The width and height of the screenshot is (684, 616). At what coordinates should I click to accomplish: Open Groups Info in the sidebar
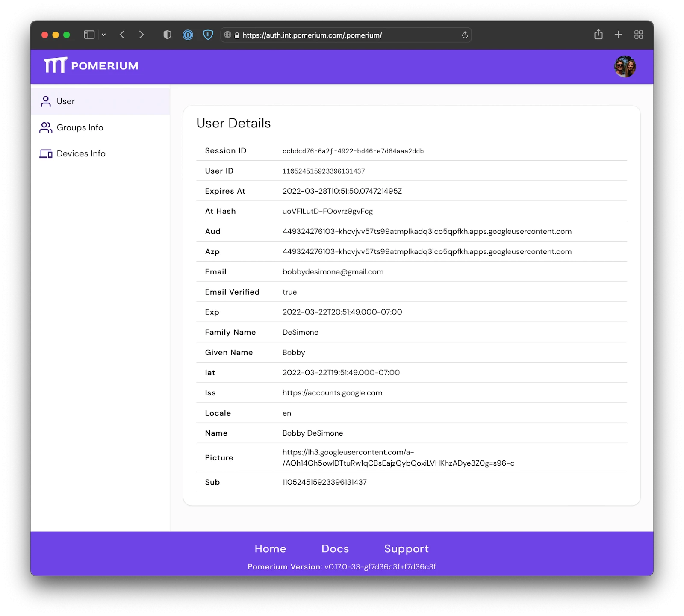[80, 127]
